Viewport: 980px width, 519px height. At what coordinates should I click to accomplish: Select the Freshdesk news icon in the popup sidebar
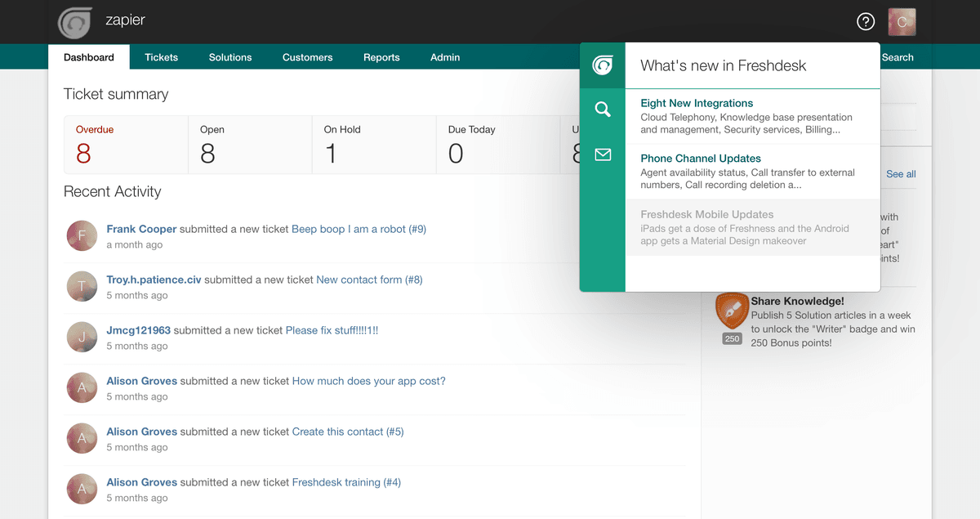(603, 65)
